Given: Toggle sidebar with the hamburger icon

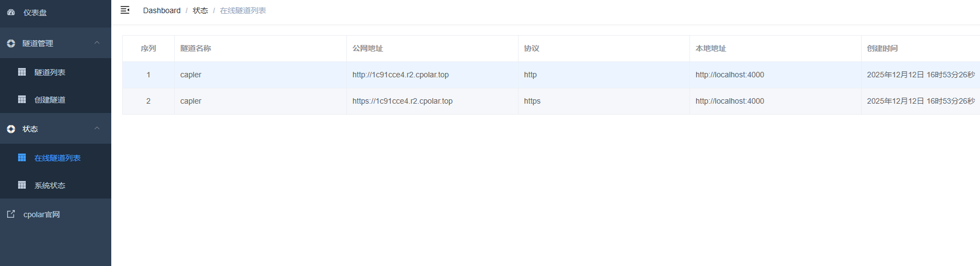Looking at the screenshot, I should point(125,10).
